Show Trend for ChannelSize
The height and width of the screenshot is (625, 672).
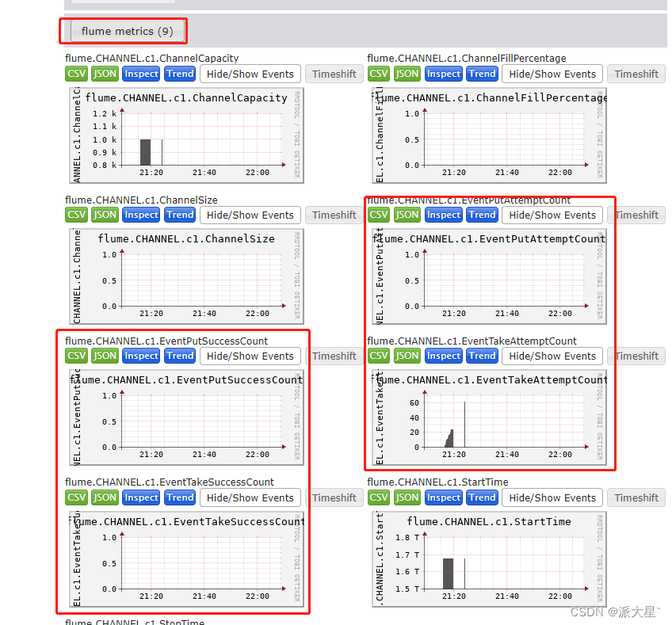[x=180, y=215]
